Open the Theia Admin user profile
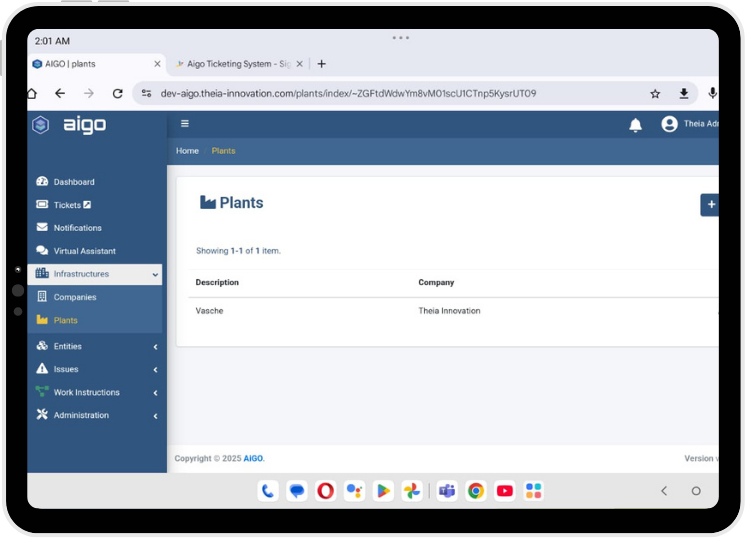 click(689, 124)
